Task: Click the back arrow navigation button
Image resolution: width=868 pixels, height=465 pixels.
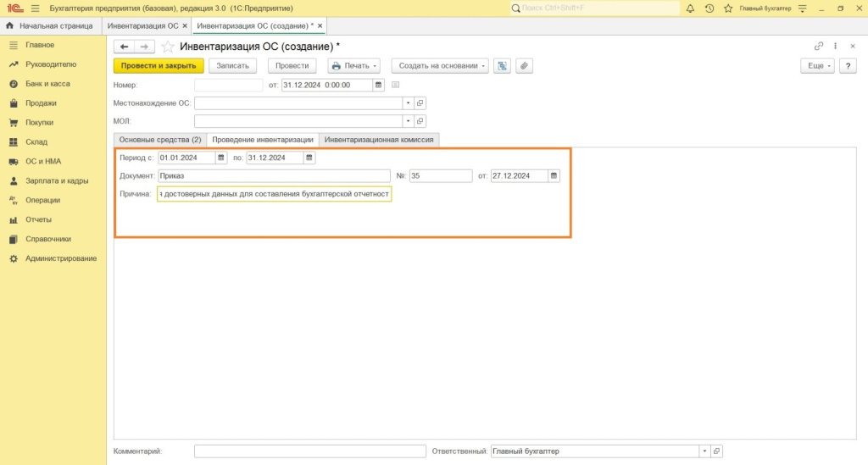Action: click(124, 47)
